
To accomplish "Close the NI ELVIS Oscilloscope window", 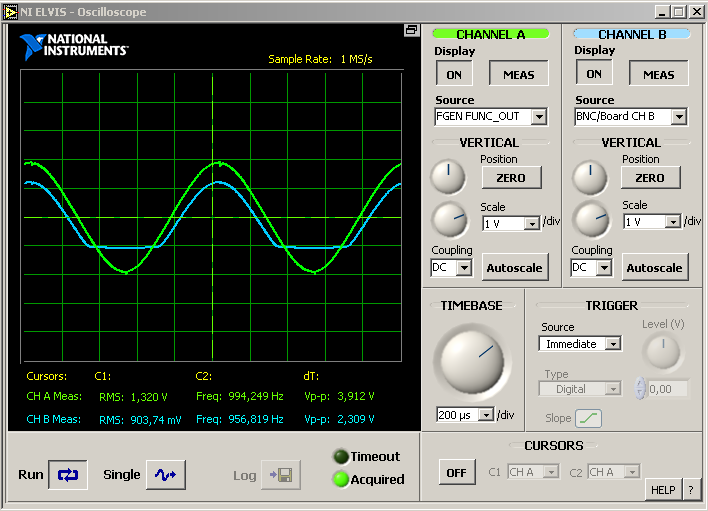I will (x=697, y=12).
